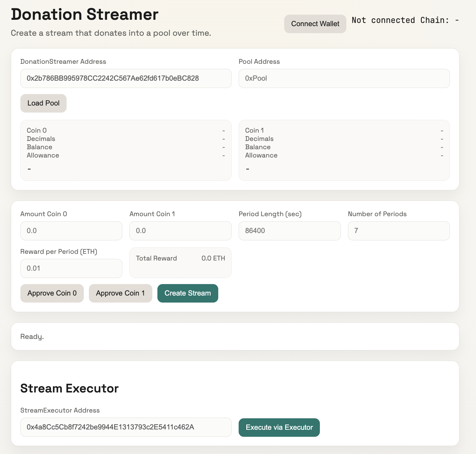The height and width of the screenshot is (454, 476).
Task: Click the Not connected chain status text
Action: click(405, 20)
